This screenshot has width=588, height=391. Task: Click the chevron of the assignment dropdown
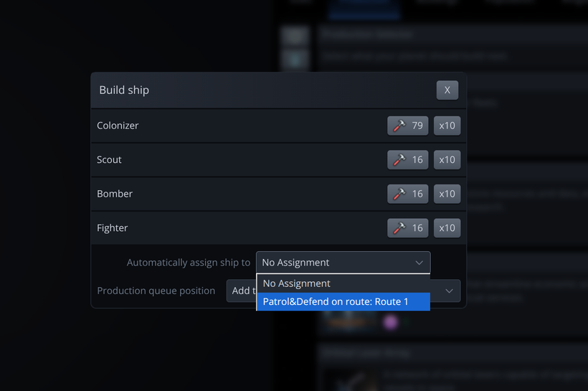(x=419, y=263)
